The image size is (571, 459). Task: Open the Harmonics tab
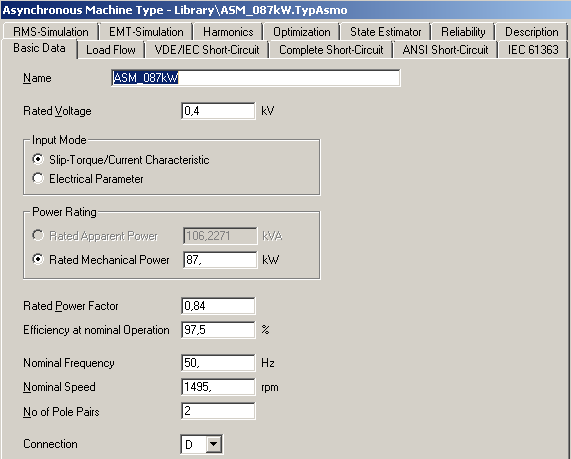[x=228, y=32]
